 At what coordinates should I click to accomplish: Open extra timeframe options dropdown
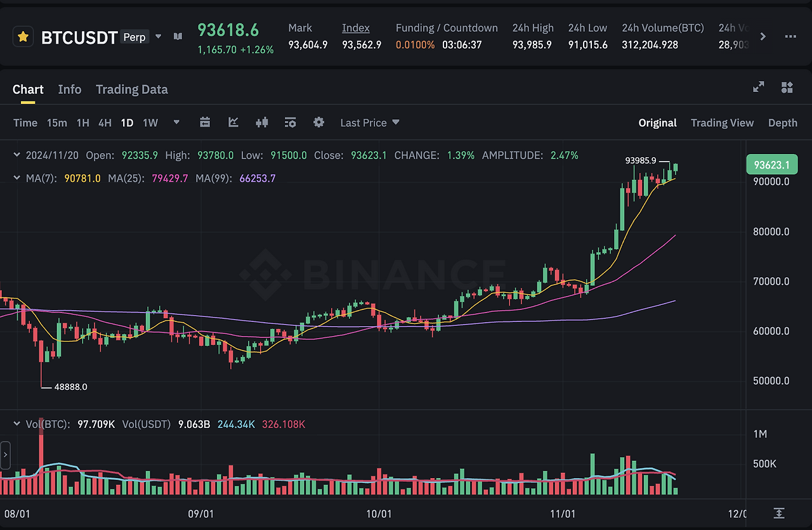point(176,122)
